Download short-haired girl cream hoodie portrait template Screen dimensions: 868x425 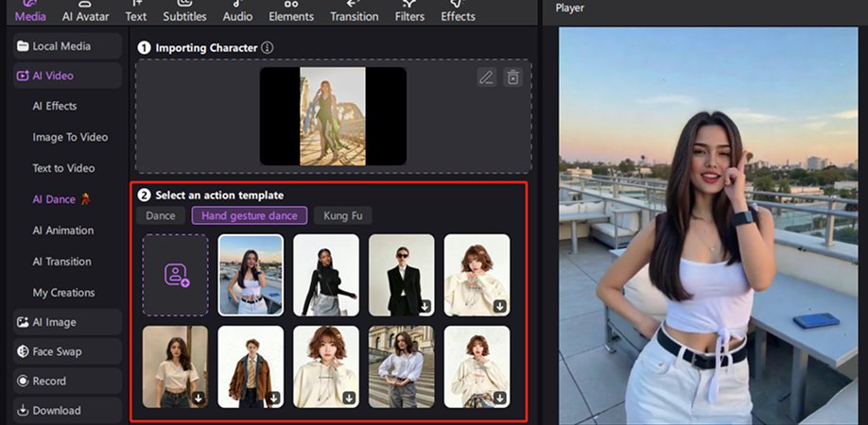click(349, 398)
